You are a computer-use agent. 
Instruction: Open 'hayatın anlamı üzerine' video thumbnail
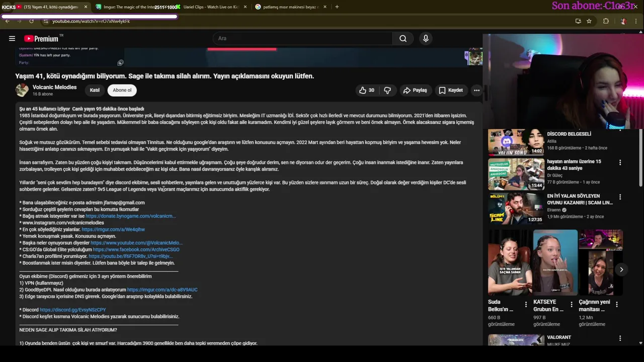[x=516, y=174]
